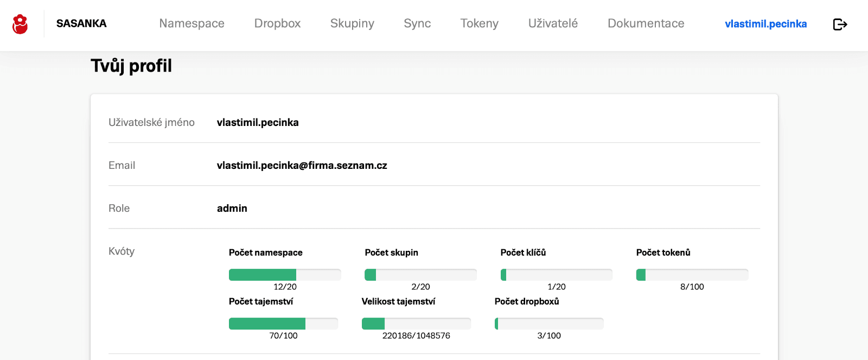This screenshot has height=360, width=868.
Task: Click the SASANKA brand title
Action: click(81, 23)
